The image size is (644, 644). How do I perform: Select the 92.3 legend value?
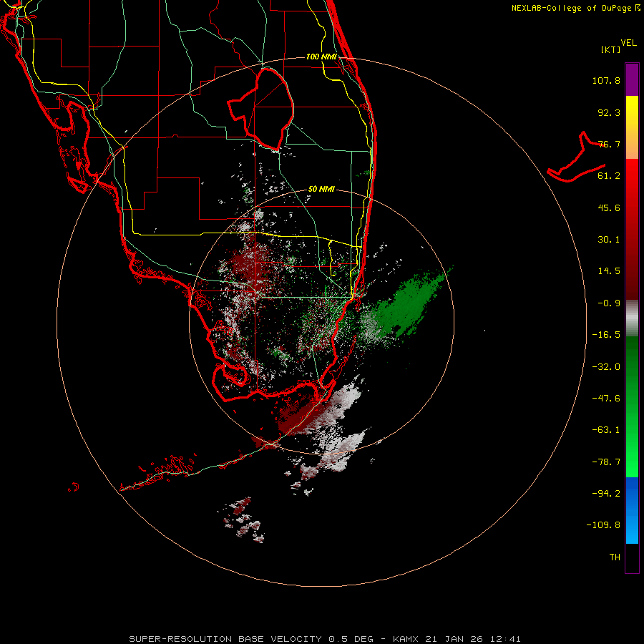(x=609, y=112)
